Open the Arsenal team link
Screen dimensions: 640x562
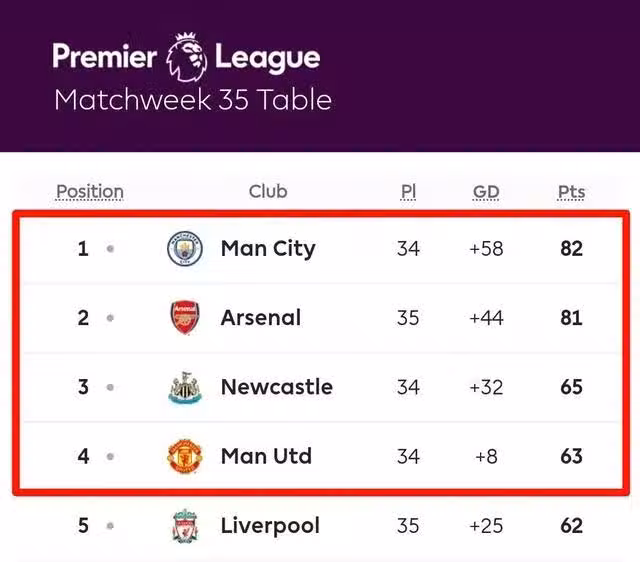(x=261, y=318)
